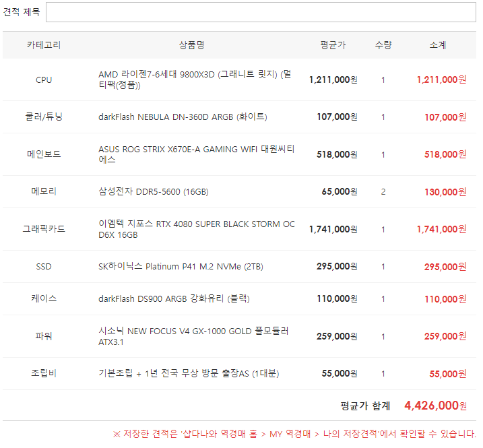The height and width of the screenshot is (448, 483).
Task: Click SK하이닉스 Platinum P41 product name
Action: pyautogui.click(x=181, y=267)
